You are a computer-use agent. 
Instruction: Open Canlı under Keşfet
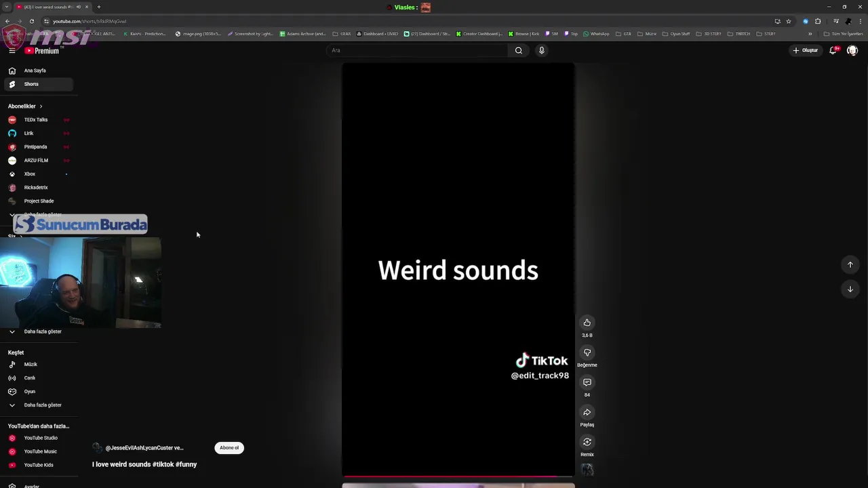[39, 378]
